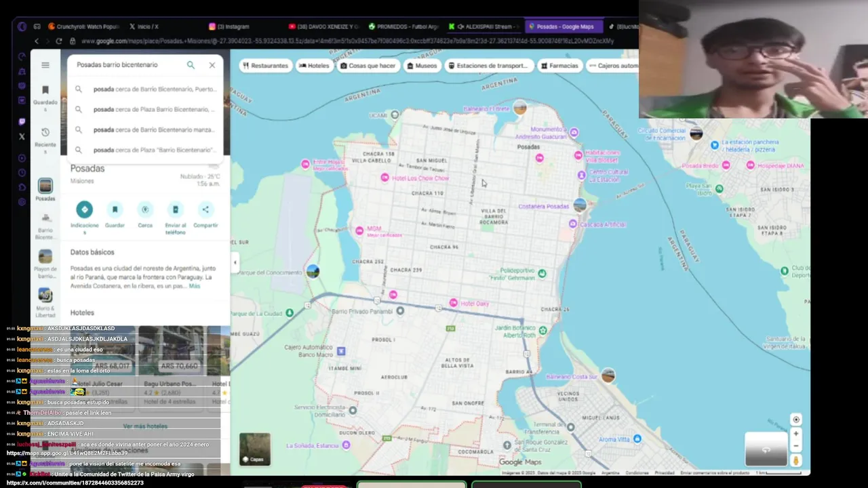Click the Hotel Los Chow Chow map pin
868x488 pixels.
click(x=384, y=178)
